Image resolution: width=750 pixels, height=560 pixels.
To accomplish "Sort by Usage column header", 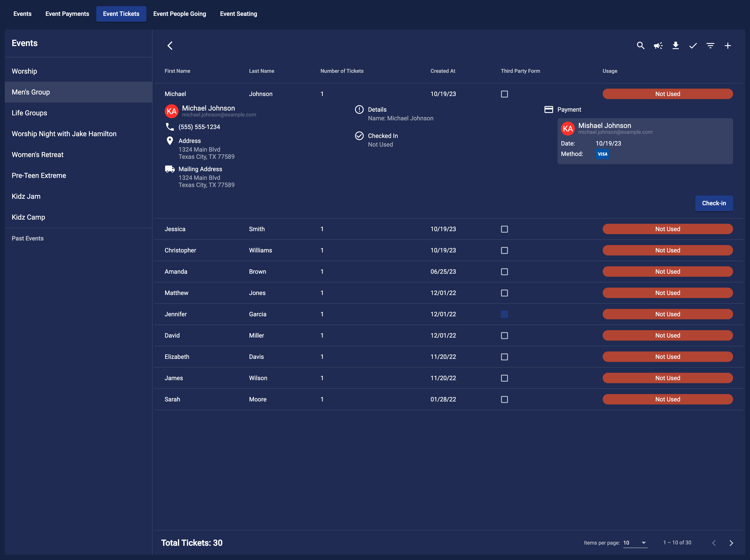I will tap(610, 71).
